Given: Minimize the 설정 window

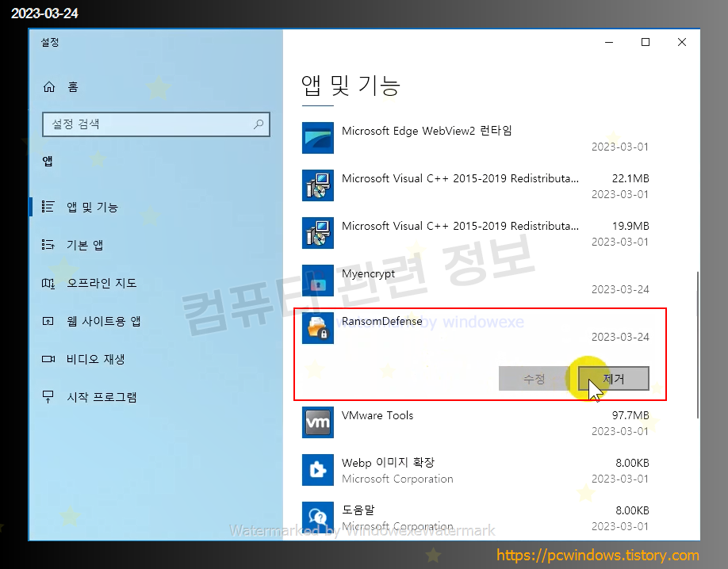Looking at the screenshot, I should tap(609, 42).
